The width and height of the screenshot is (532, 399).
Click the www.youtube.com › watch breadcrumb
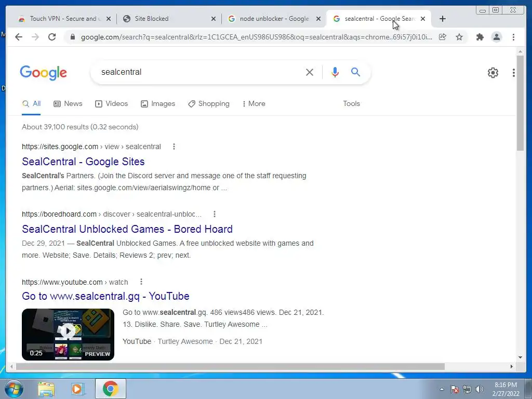pyautogui.click(x=75, y=282)
